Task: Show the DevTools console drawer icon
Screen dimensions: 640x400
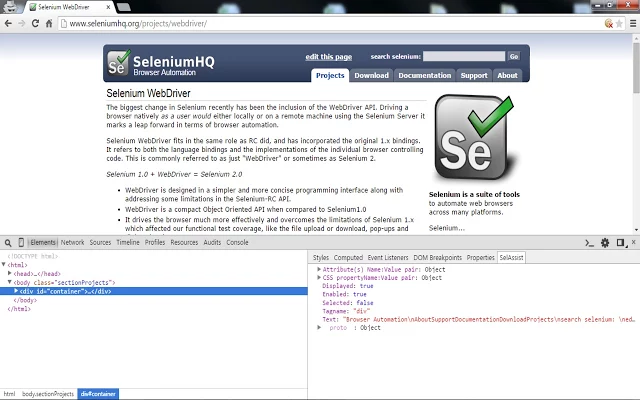Action: [x=589, y=243]
